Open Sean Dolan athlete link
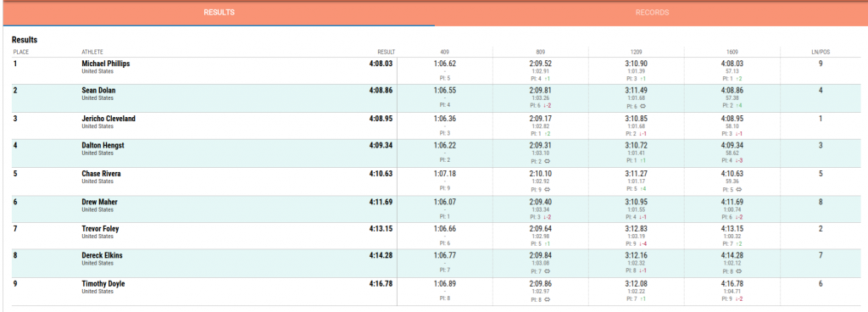The image size is (868, 312). tap(98, 90)
